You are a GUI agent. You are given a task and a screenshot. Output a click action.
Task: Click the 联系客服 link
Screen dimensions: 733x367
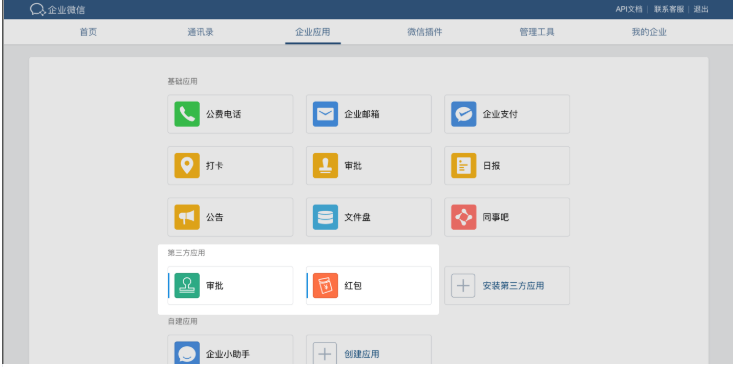tap(668, 9)
